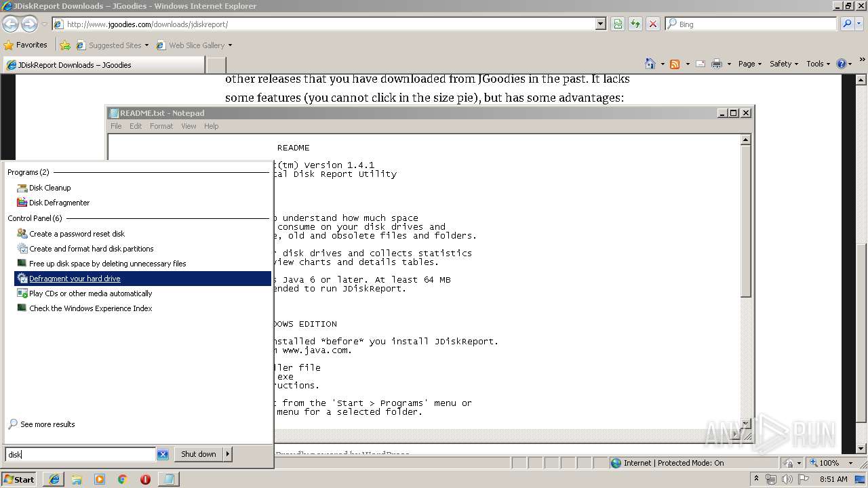Viewport: 868px width, 488px height.
Task: Open a new IE tab
Action: point(216,65)
